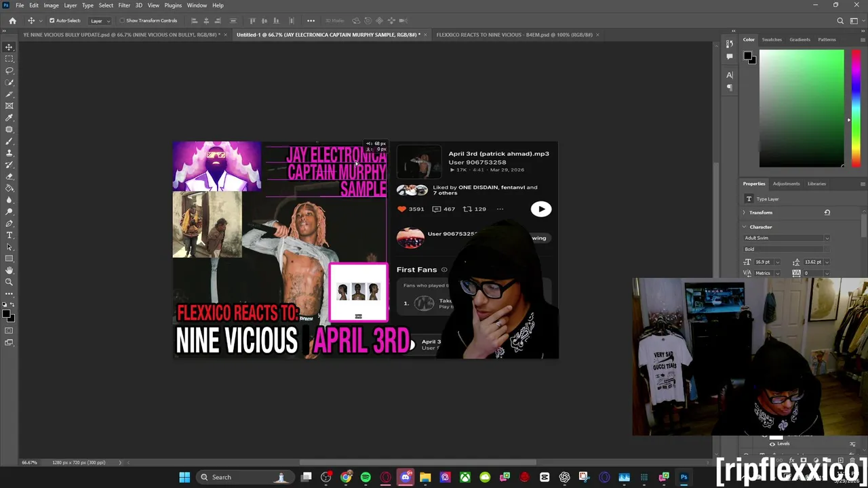The width and height of the screenshot is (868, 488).
Task: Switch to the Adjustments tab
Action: [x=786, y=184]
